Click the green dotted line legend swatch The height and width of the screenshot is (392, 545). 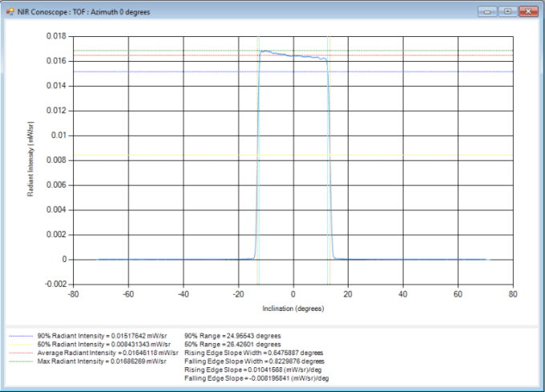[x=21, y=362]
